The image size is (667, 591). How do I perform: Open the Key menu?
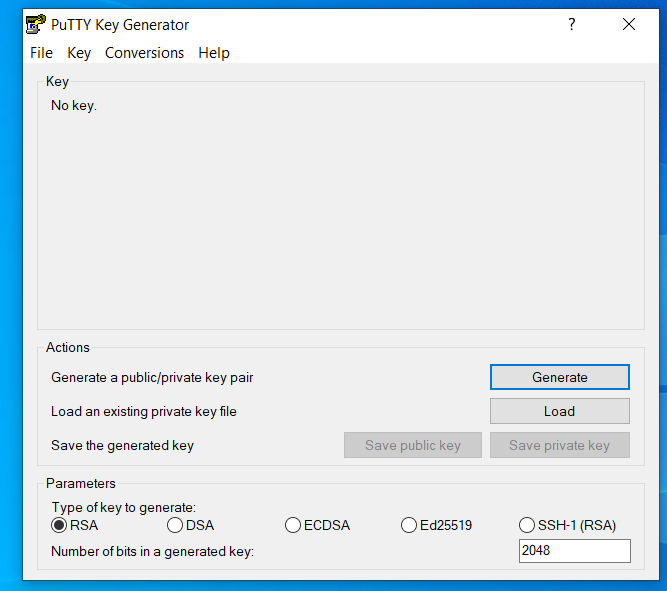click(x=79, y=53)
